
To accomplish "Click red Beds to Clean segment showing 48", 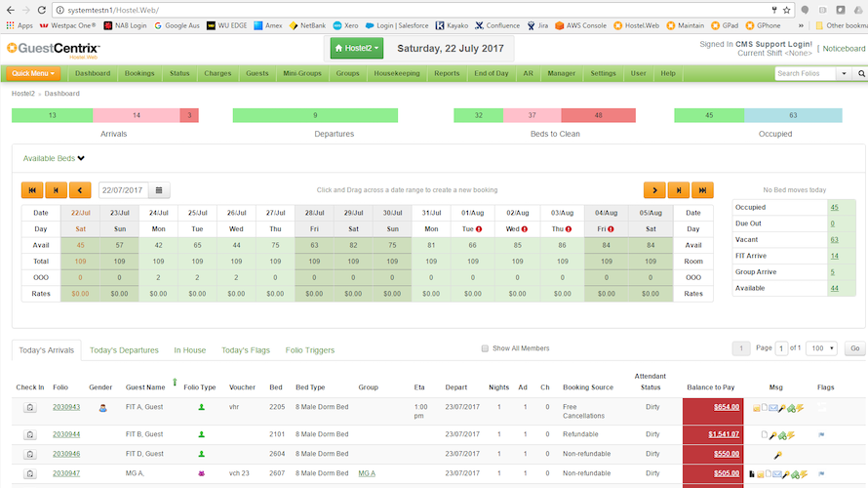I will [599, 115].
